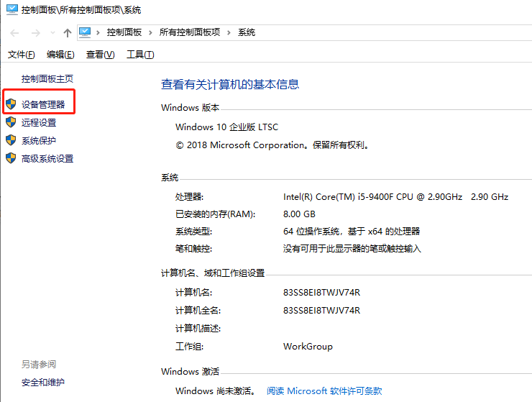Open the 编辑(E) menu
The height and width of the screenshot is (402, 532).
point(60,55)
